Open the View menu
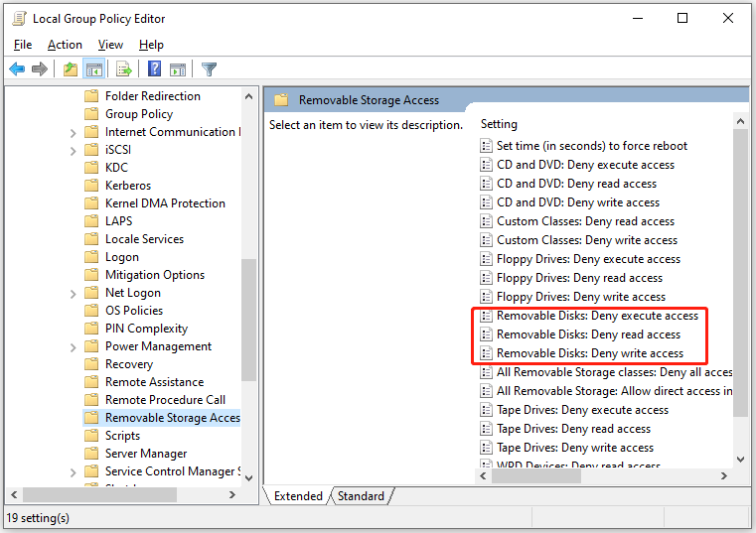756x533 pixels. (x=110, y=45)
